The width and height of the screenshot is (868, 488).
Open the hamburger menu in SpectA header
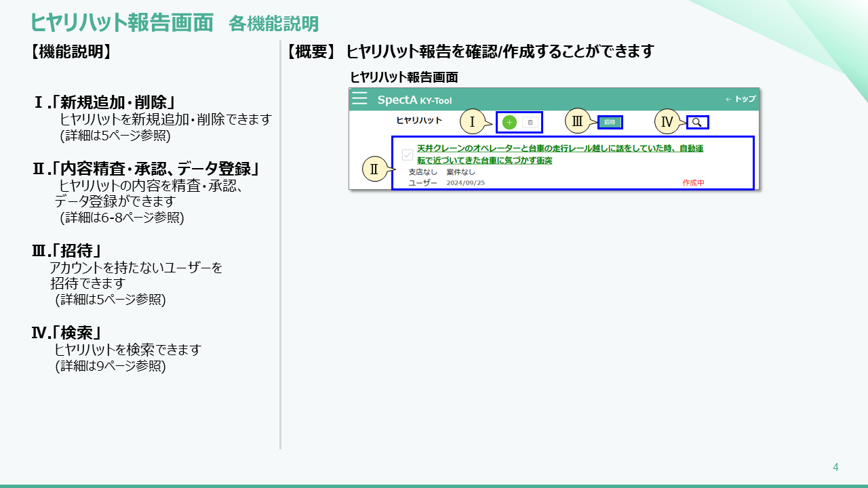click(x=359, y=99)
